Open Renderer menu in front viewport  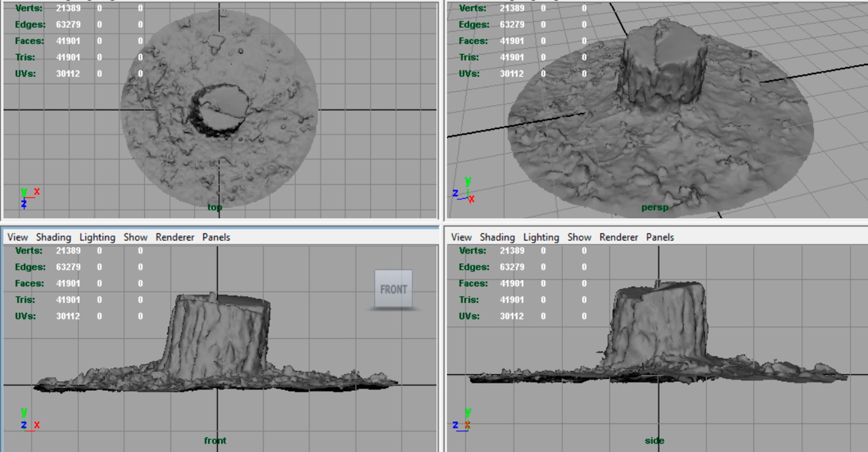[175, 237]
